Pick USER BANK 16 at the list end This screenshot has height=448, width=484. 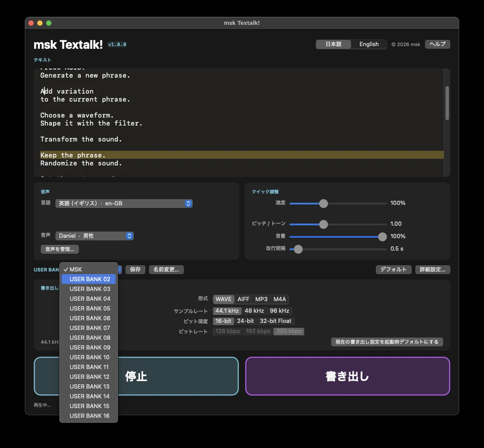[x=89, y=416]
